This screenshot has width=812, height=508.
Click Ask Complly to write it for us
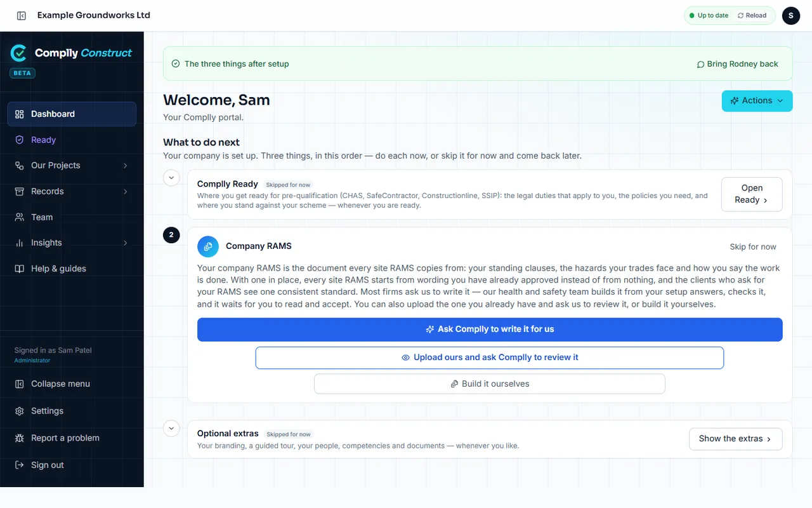tap(490, 330)
